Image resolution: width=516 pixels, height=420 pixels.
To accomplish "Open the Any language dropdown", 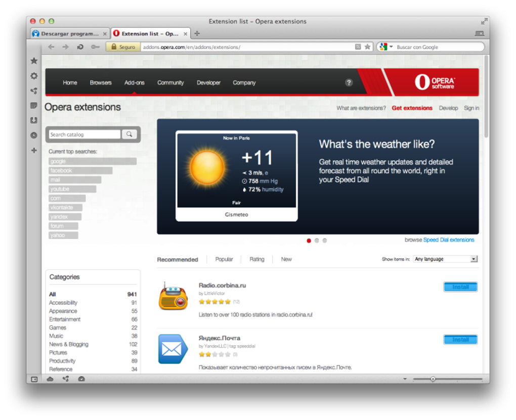I will coord(445,259).
